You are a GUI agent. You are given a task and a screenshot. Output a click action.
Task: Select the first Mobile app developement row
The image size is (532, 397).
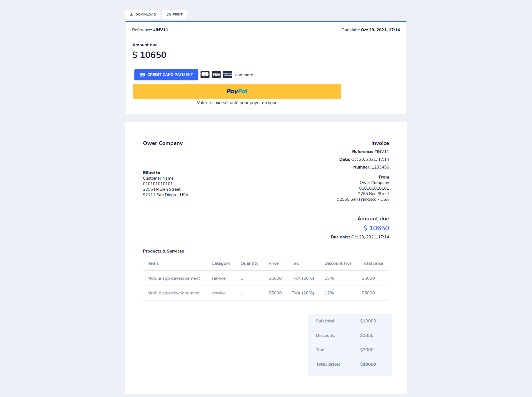click(173, 278)
